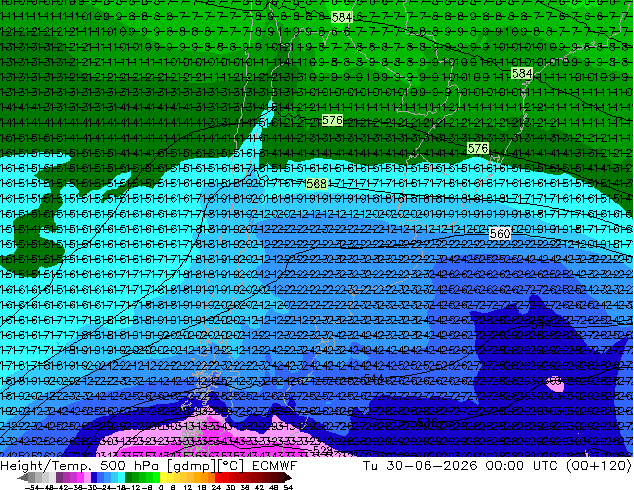This screenshot has width=634, height=490.
Task: Click the 568 contour height label
Action: [316, 184]
